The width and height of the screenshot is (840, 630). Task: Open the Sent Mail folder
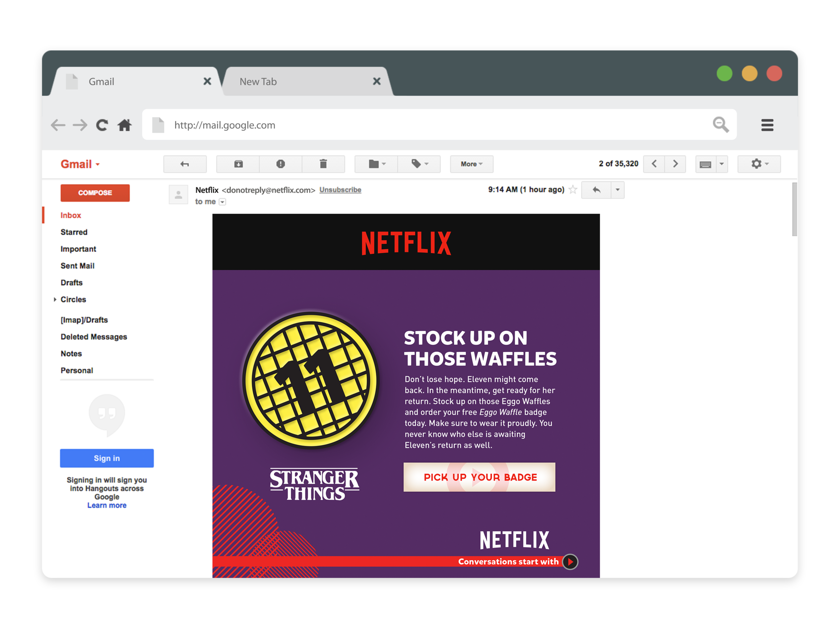click(x=78, y=266)
